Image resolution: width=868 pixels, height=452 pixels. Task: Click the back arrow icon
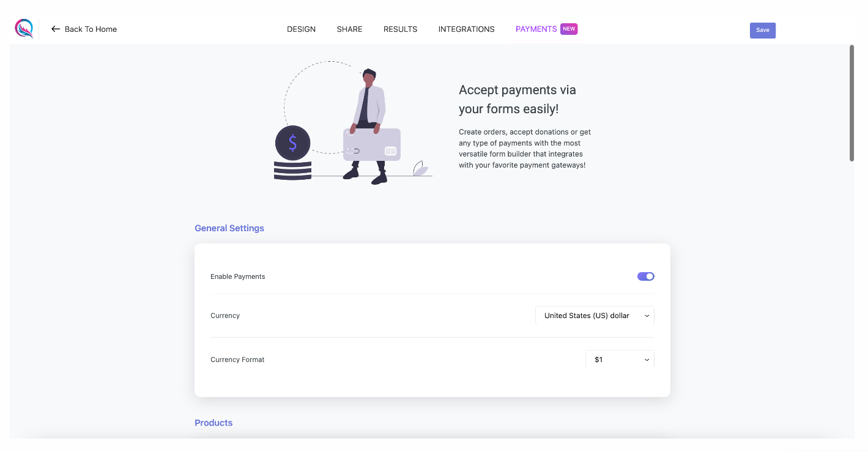click(x=56, y=29)
